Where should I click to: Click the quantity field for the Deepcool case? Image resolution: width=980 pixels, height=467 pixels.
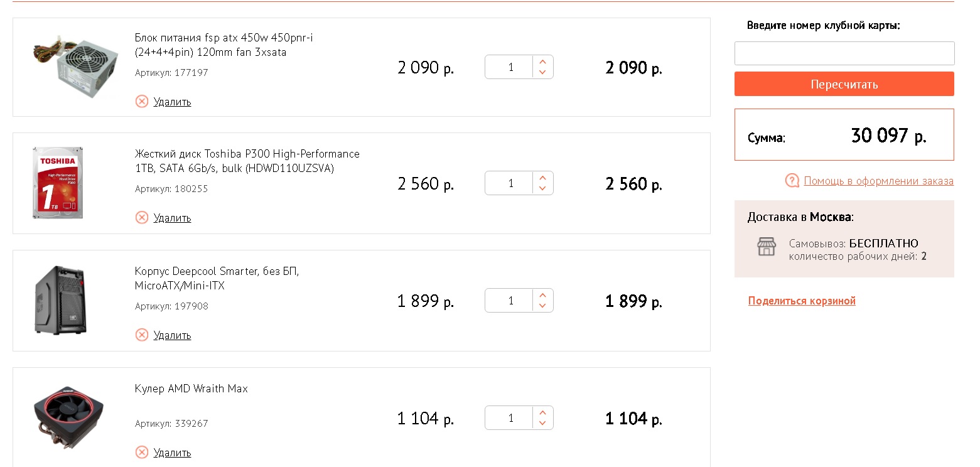tap(510, 301)
